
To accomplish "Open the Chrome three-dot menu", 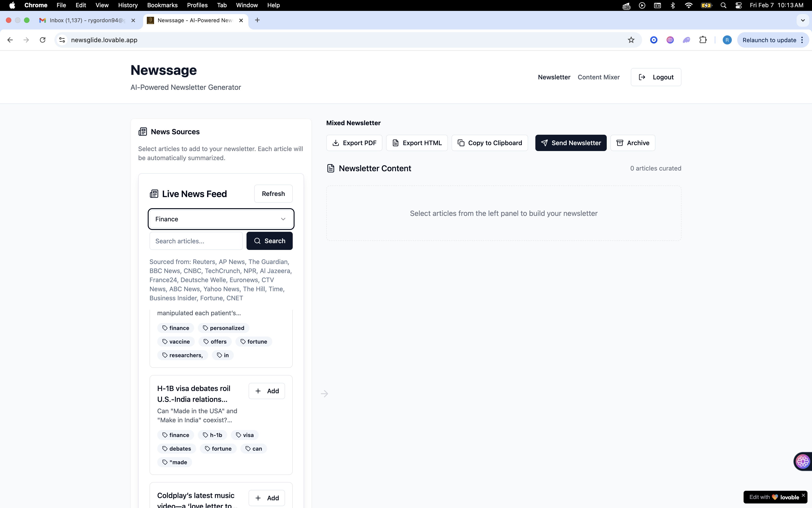I will click(802, 40).
